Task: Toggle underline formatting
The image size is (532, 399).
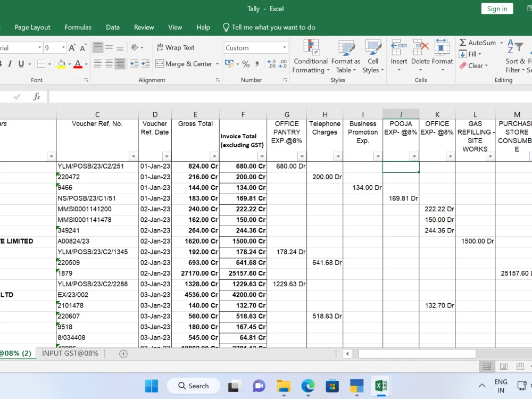Action: pyautogui.click(x=21, y=64)
